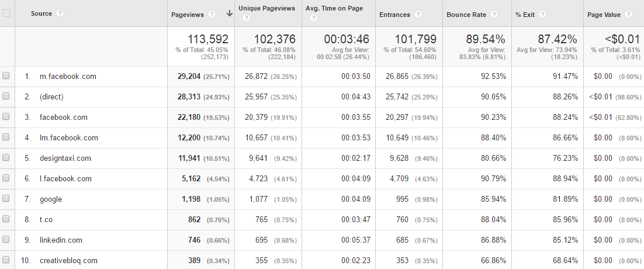Select the 00:02:17 time on page cell
This screenshot has width=644, height=269.
(356, 158)
